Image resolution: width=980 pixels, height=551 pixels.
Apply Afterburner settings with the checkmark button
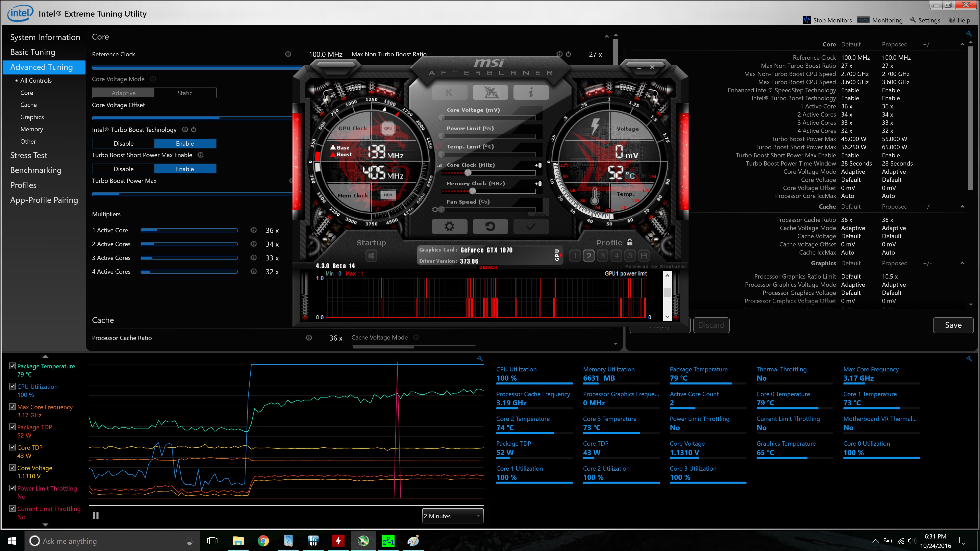(x=531, y=227)
